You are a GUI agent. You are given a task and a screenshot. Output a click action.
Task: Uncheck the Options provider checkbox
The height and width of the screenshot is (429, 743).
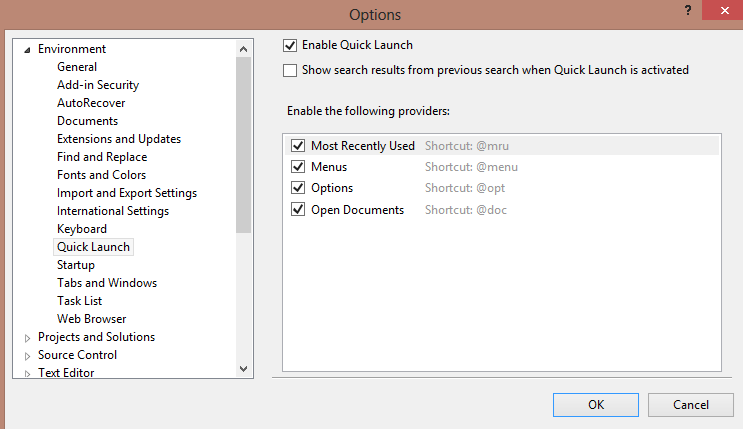pos(298,188)
